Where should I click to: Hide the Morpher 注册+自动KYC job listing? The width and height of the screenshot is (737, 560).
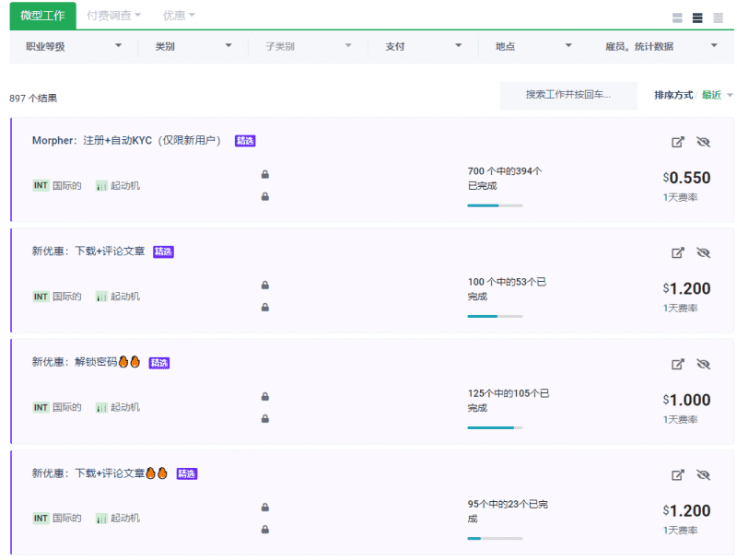[703, 142]
